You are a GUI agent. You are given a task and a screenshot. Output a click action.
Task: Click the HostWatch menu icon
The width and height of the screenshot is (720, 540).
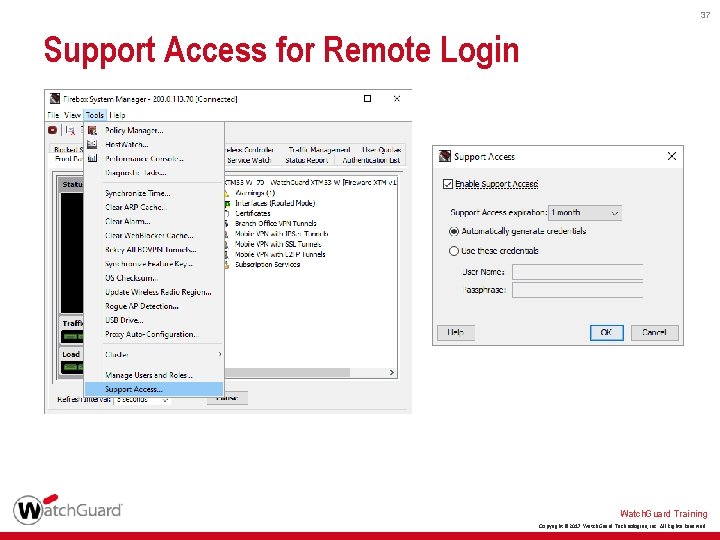pos(92,144)
